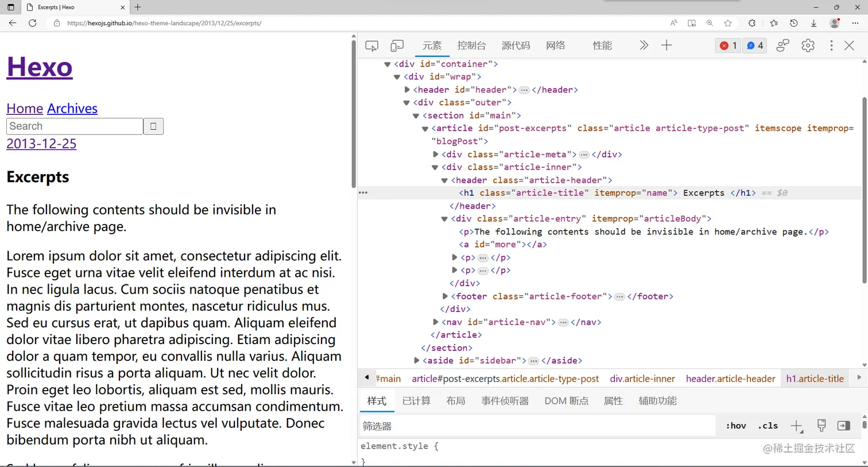Refresh the current page

click(x=33, y=23)
